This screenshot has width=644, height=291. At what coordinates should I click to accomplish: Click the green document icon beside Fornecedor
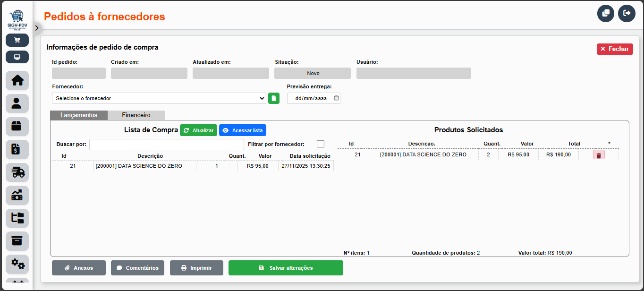coord(273,98)
